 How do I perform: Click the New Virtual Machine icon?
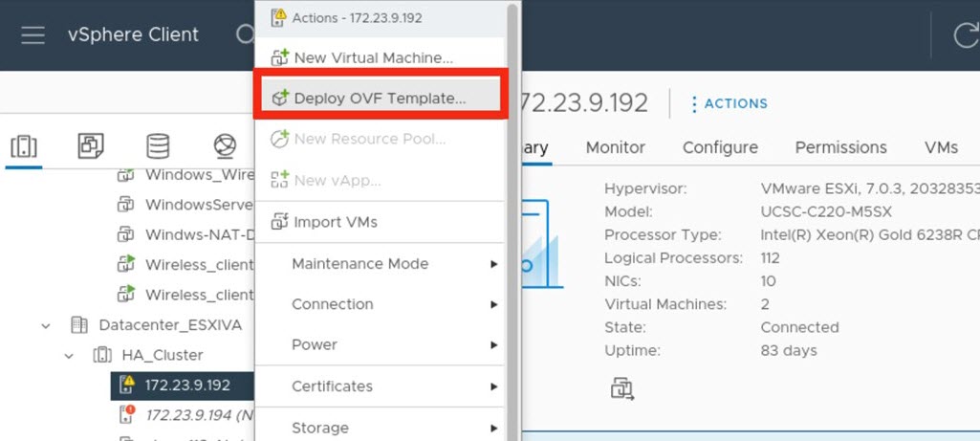[x=279, y=57]
